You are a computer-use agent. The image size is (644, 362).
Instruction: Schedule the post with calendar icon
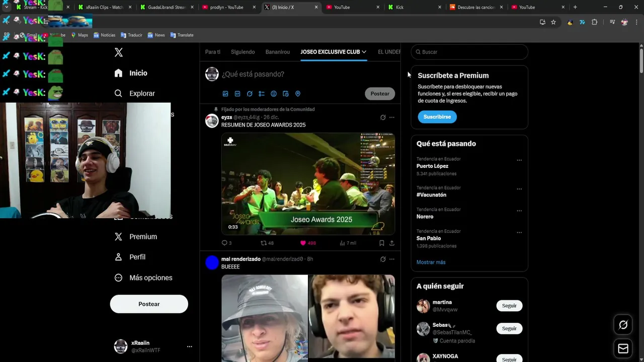click(286, 94)
